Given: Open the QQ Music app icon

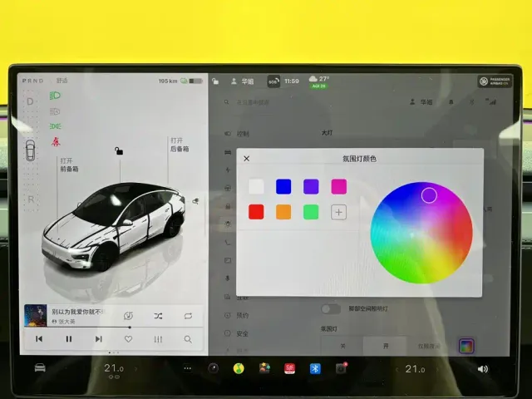Looking at the screenshot, I should [239, 368].
